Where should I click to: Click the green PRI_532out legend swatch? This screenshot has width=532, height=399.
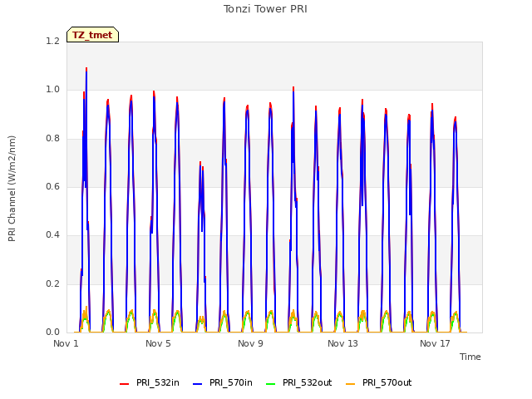(270, 384)
